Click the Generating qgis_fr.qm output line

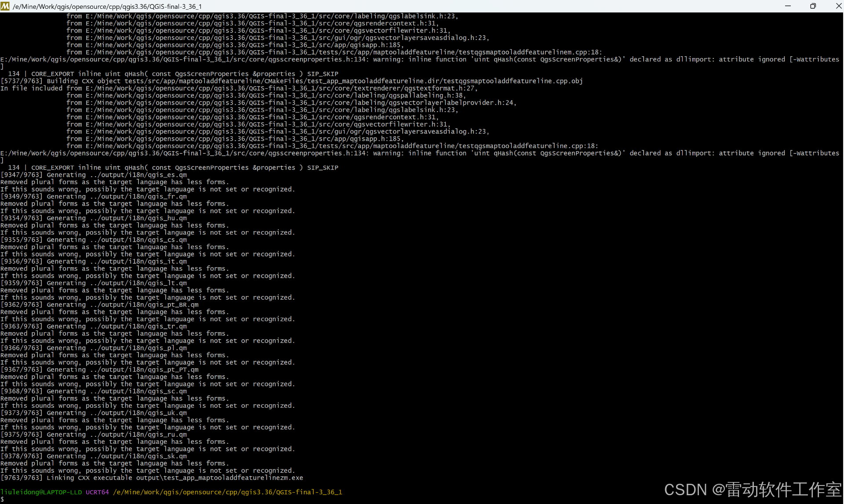pyautogui.click(x=94, y=196)
